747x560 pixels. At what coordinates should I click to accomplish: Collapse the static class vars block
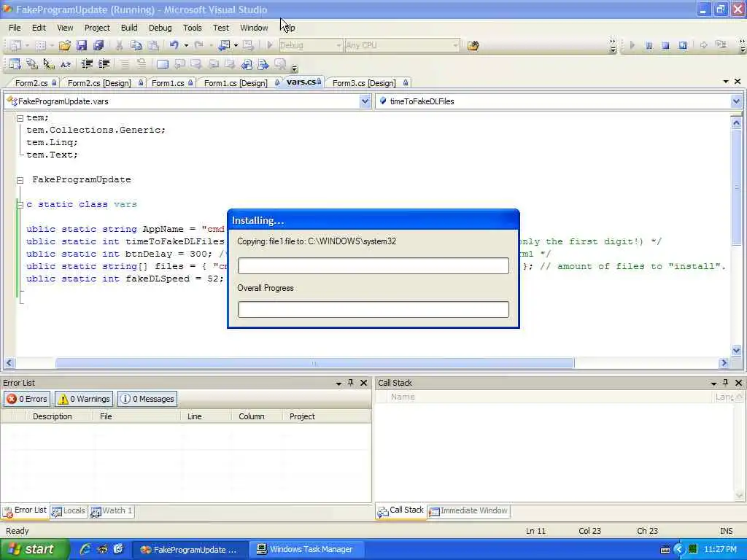[x=20, y=205]
